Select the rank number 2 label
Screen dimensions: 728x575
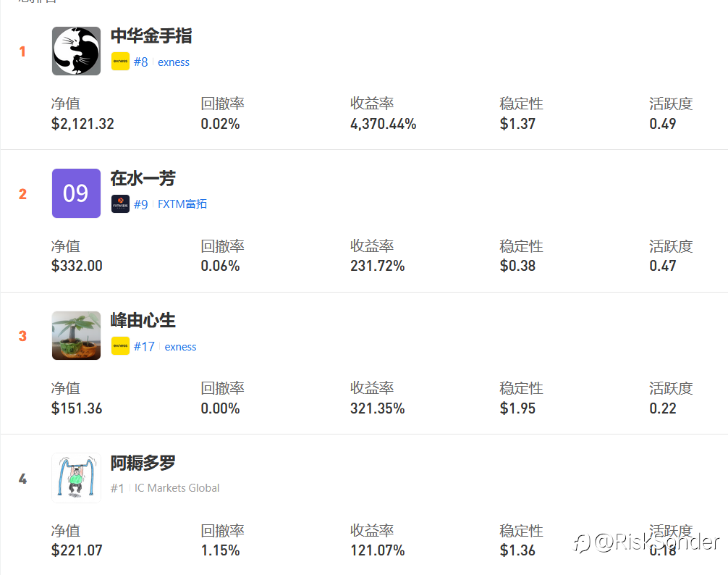22,194
